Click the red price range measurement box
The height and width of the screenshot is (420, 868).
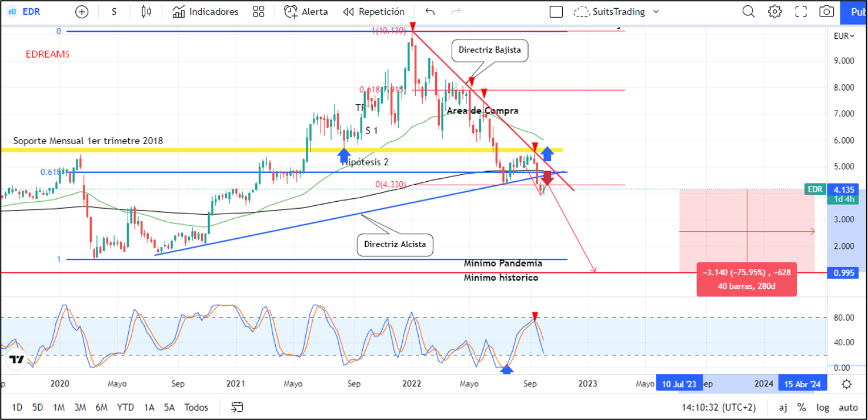coord(746,279)
